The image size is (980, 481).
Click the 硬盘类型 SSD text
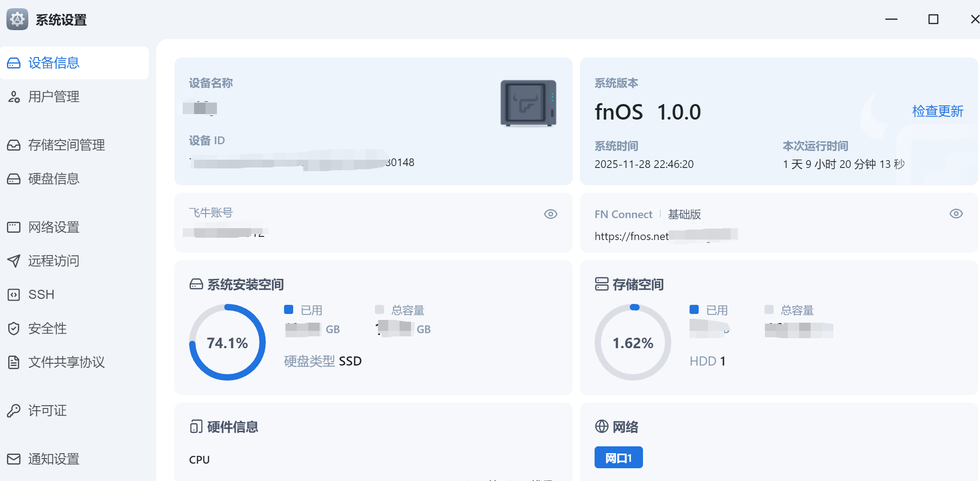[x=323, y=361]
